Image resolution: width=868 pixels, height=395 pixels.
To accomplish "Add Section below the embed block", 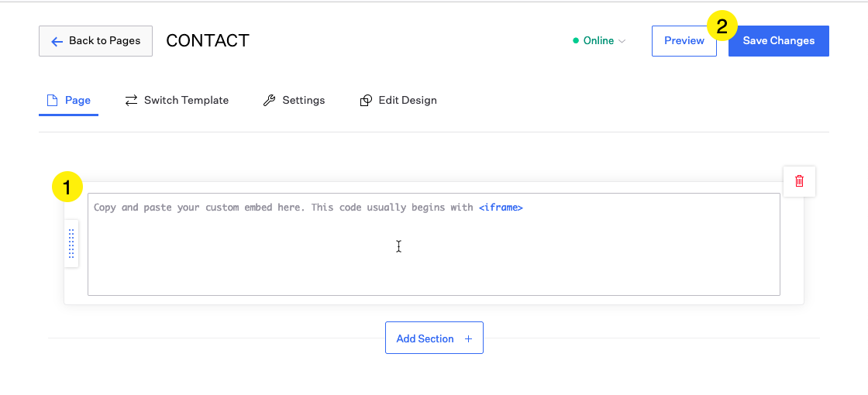I will click(x=434, y=338).
